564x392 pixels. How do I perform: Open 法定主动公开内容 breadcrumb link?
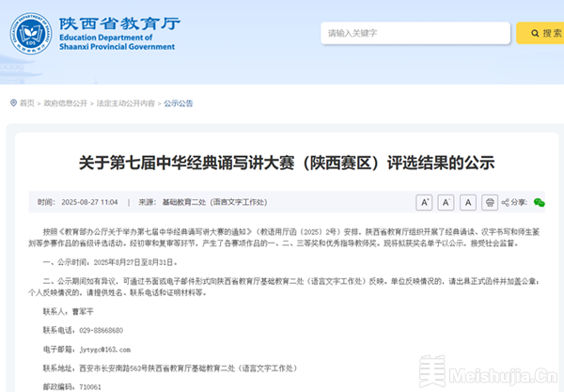pyautogui.click(x=126, y=103)
